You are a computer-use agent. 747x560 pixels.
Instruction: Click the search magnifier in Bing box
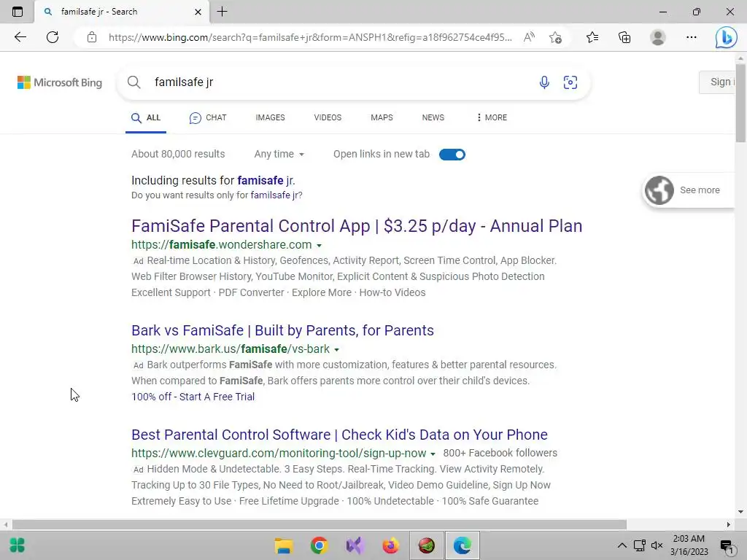click(134, 82)
